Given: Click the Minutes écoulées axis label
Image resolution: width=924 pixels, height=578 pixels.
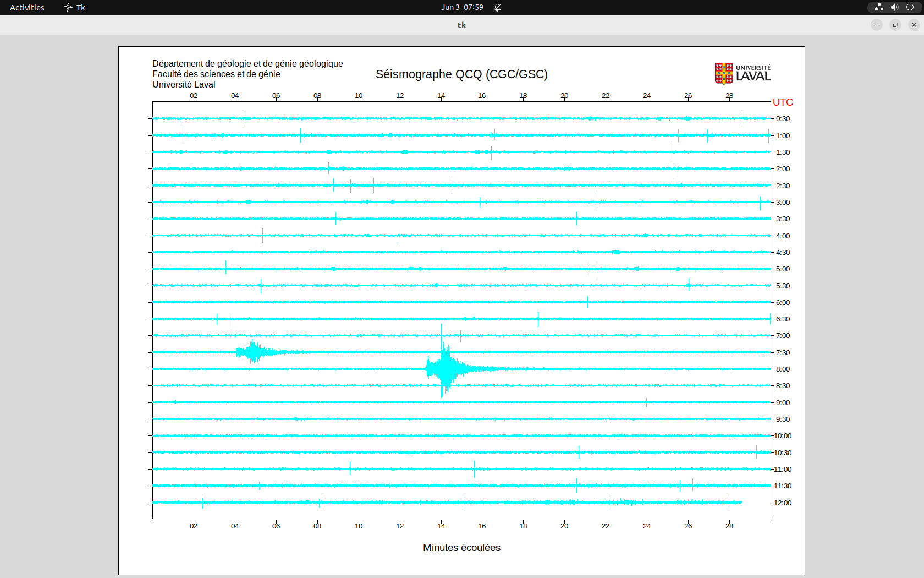Looking at the screenshot, I should (x=461, y=548).
